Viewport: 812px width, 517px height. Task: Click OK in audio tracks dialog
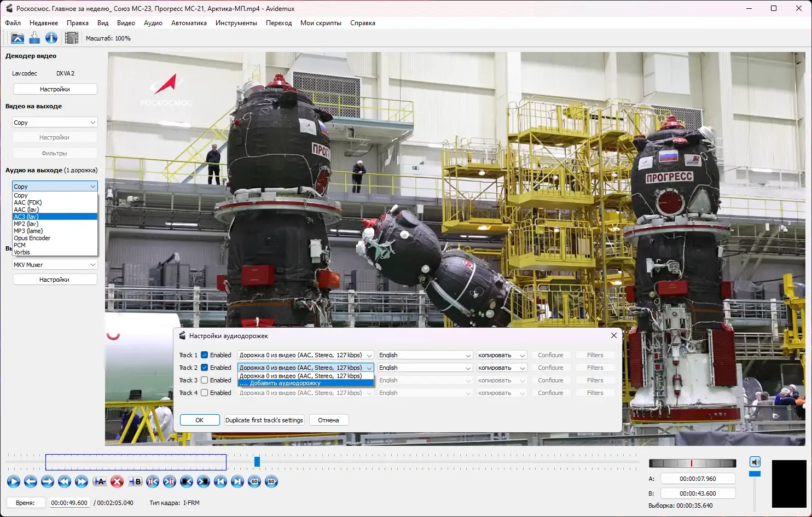click(x=200, y=420)
